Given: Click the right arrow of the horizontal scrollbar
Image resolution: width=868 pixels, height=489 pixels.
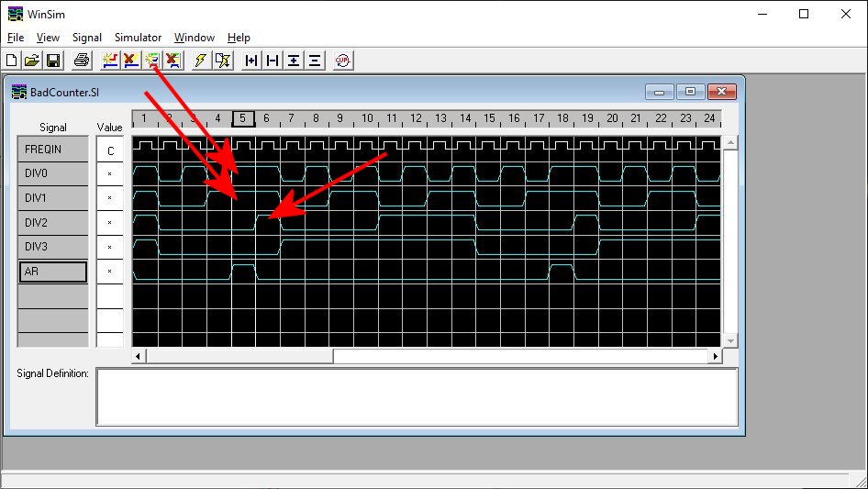Looking at the screenshot, I should [717, 356].
